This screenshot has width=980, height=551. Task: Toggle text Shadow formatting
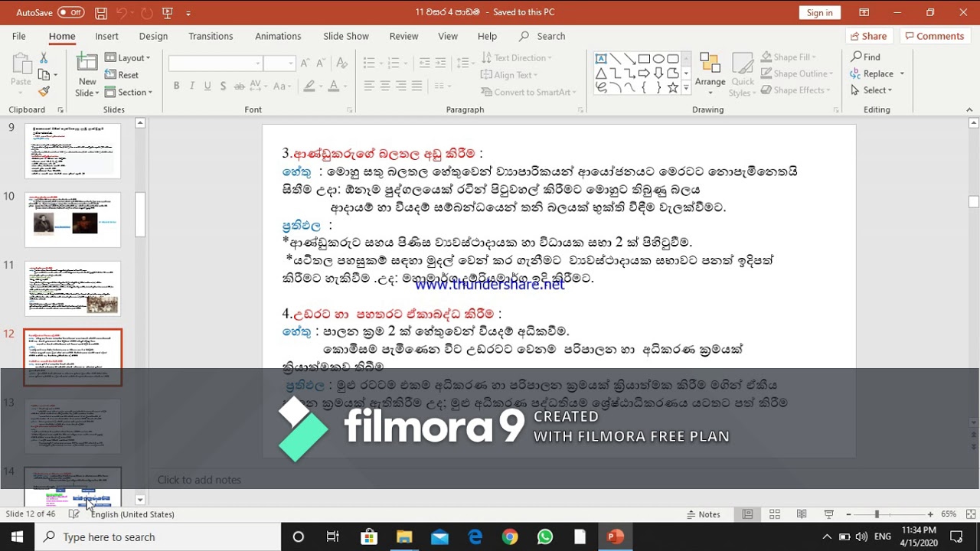tap(223, 86)
